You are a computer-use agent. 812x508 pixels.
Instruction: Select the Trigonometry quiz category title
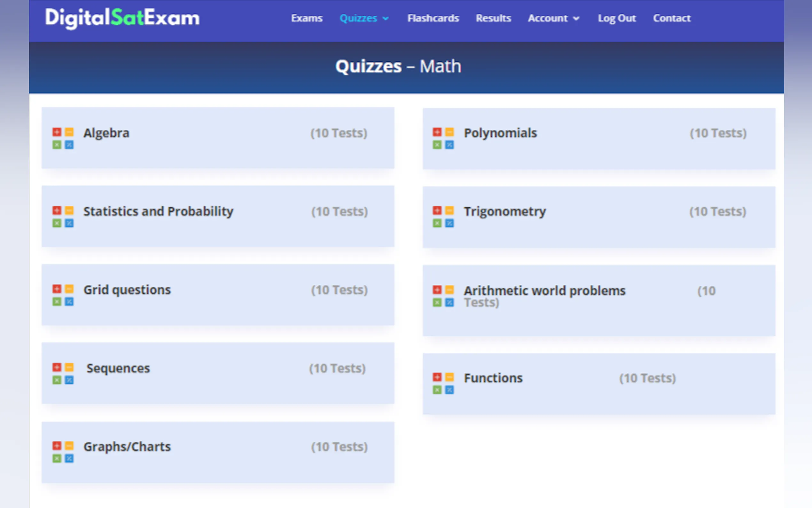[x=504, y=212]
